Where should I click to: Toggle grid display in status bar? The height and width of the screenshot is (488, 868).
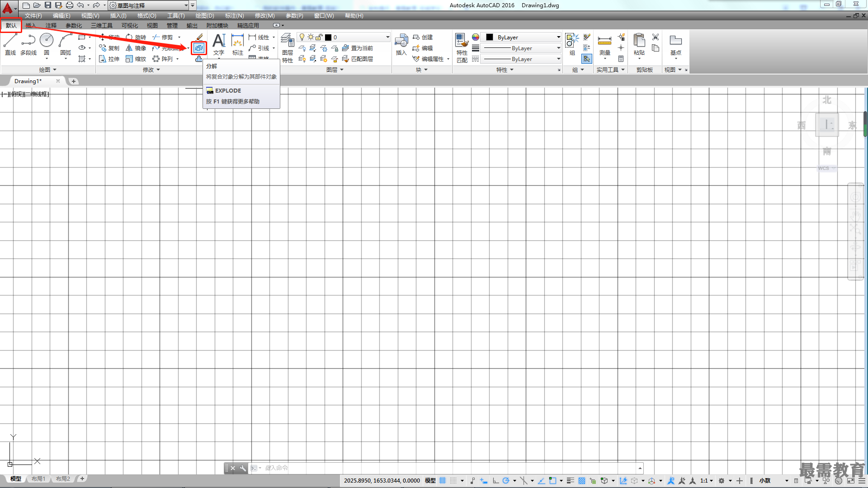coord(443,481)
